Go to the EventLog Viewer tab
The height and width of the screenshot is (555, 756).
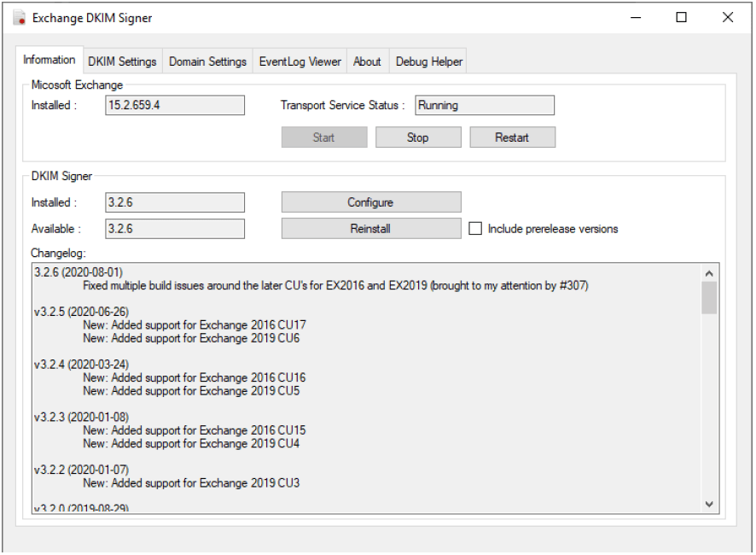tap(299, 61)
